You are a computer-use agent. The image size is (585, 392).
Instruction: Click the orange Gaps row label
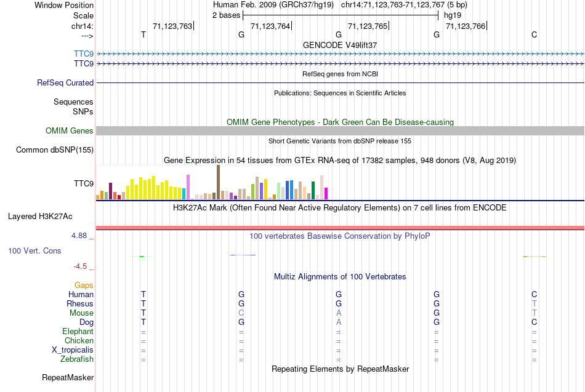[84, 286]
